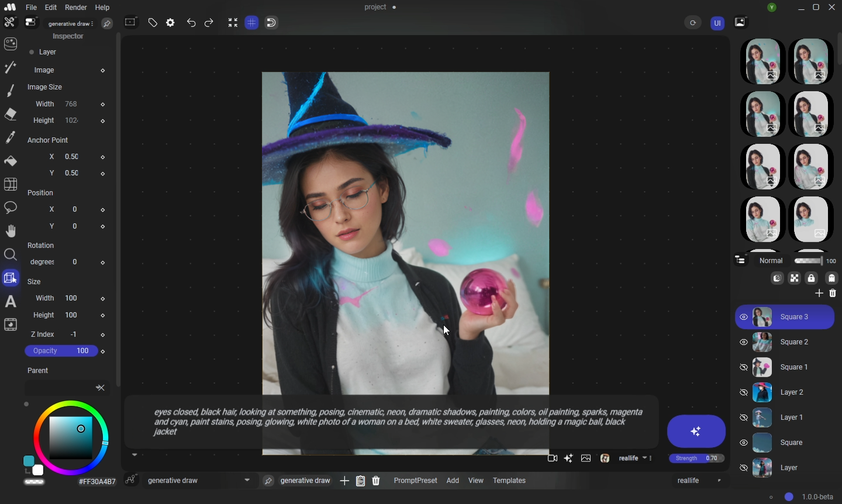Show the Layer 2 layer

[x=744, y=393]
